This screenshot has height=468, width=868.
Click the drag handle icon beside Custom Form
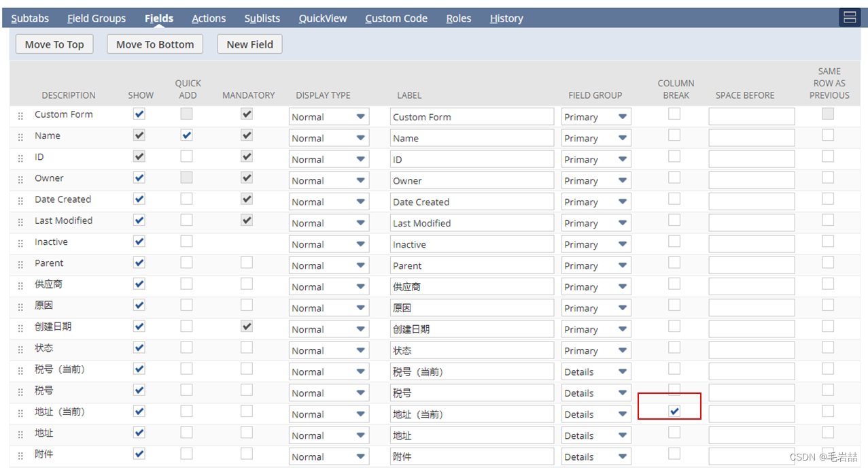tap(20, 114)
